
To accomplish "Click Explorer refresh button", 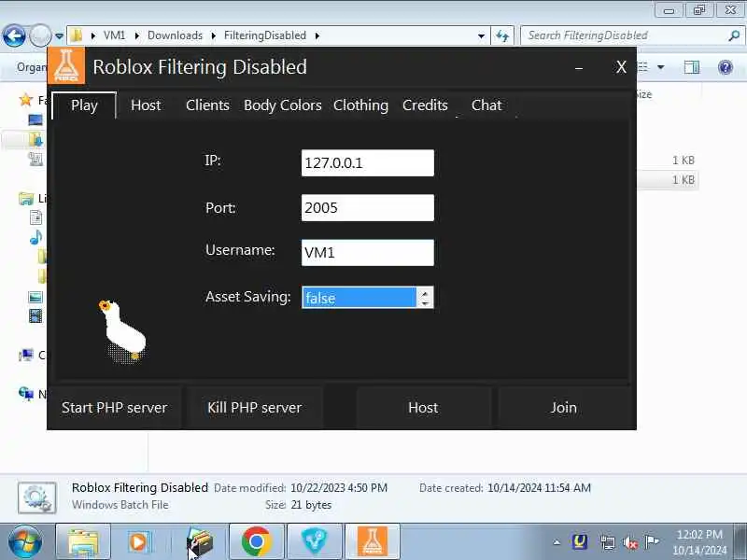I will [502, 35].
